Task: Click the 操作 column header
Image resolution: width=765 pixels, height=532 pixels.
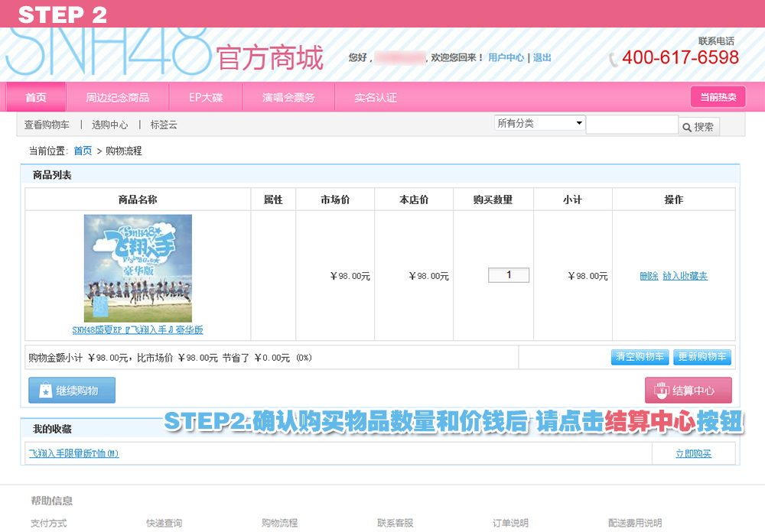Action: (674, 199)
